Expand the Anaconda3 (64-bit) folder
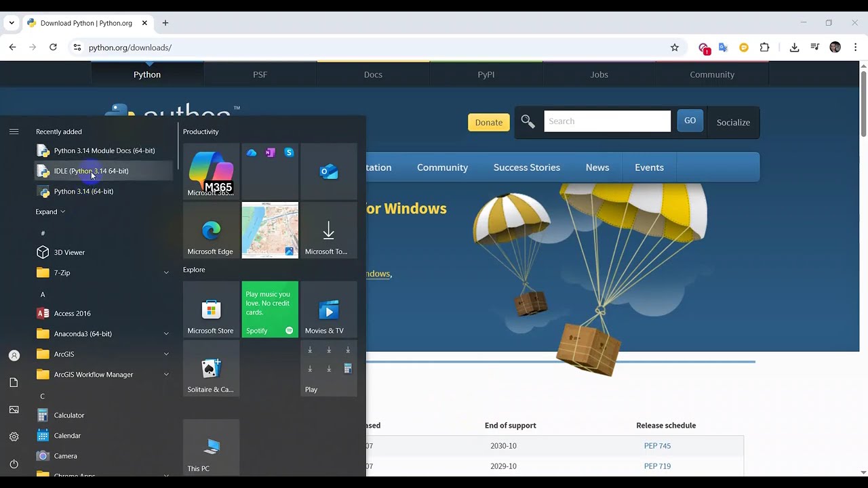 click(103, 333)
